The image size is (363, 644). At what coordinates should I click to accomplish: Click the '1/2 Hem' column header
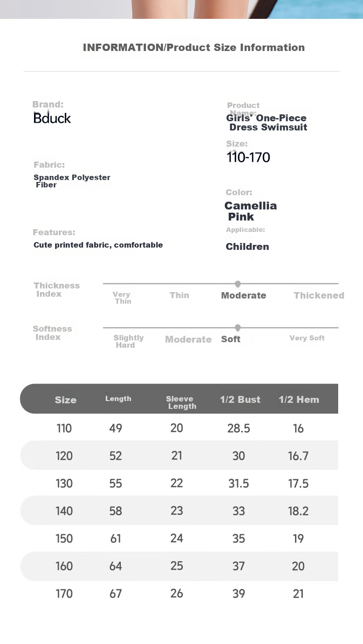(299, 400)
